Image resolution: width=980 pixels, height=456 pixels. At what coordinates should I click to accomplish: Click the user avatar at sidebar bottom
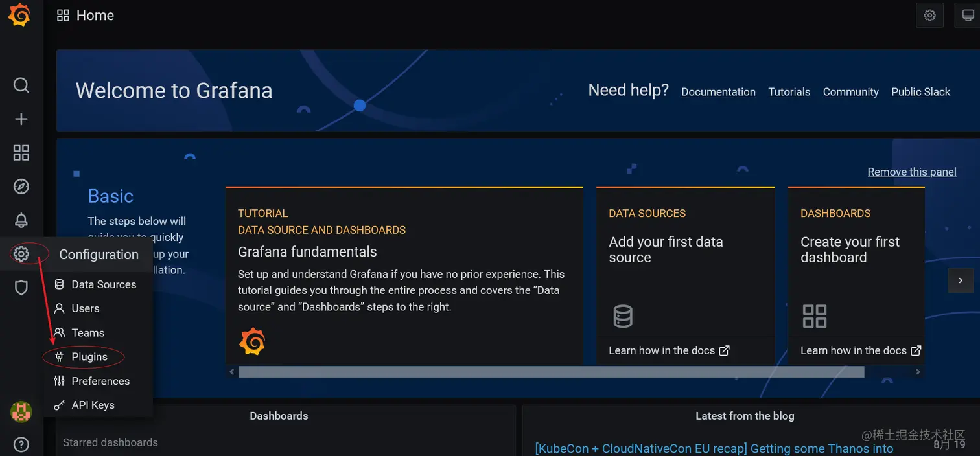21,411
